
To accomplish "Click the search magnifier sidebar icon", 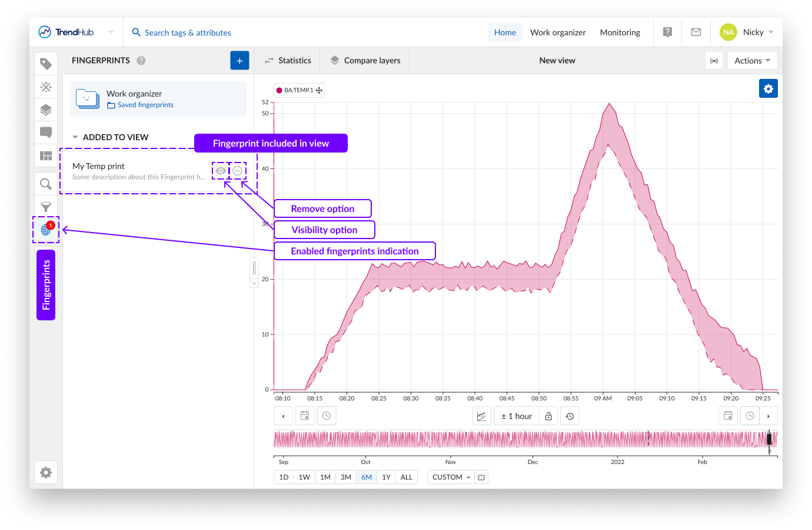I will [46, 184].
